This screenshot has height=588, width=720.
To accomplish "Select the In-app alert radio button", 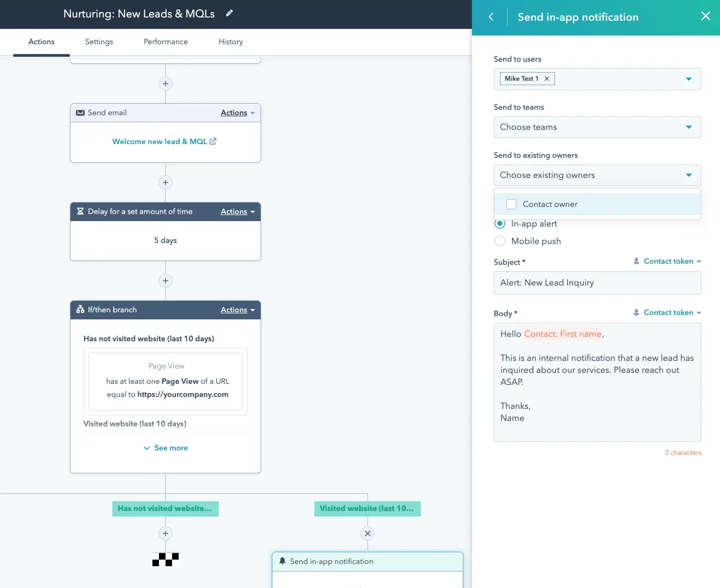I will [x=500, y=223].
